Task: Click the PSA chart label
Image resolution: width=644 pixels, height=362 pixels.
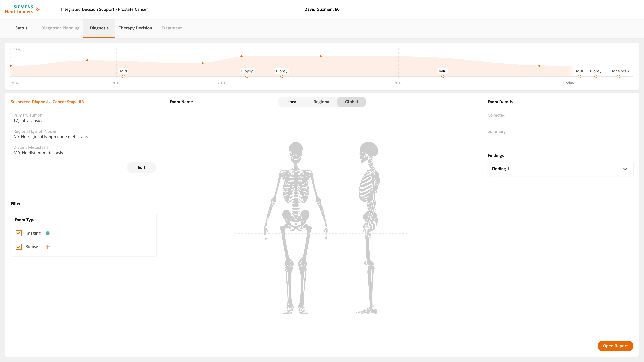Action: tap(17, 49)
